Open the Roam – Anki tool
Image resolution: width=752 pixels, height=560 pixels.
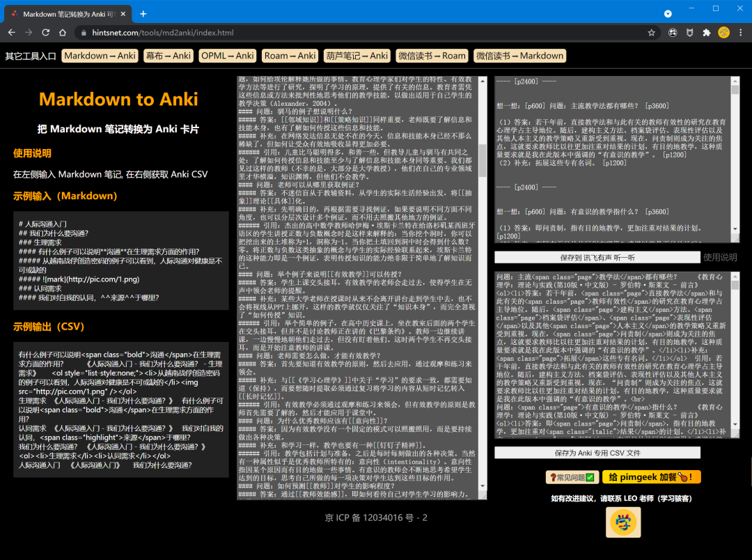(x=290, y=56)
